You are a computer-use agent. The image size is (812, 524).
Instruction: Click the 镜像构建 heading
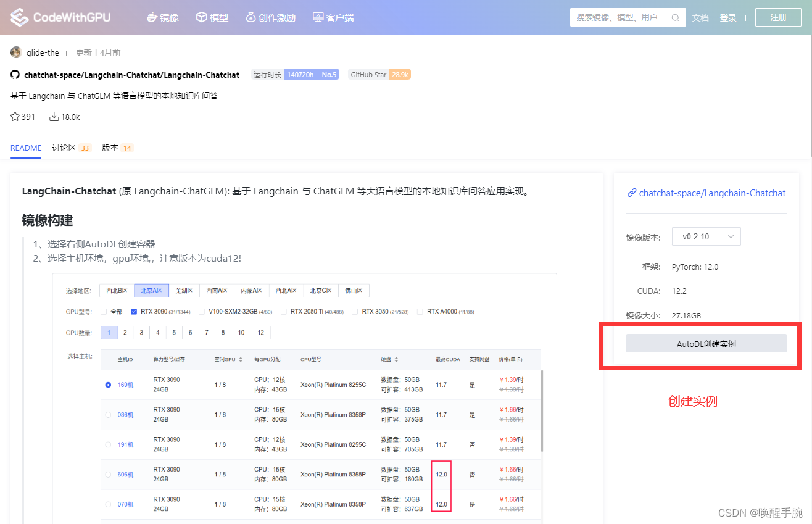(x=48, y=221)
